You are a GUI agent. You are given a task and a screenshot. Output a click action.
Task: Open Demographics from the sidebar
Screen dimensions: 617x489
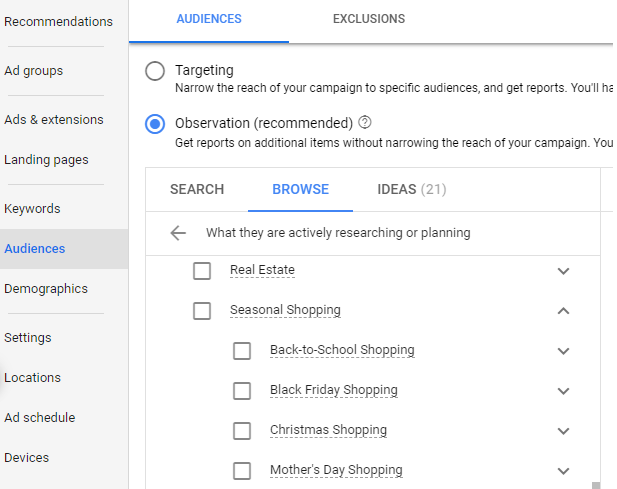click(x=46, y=289)
